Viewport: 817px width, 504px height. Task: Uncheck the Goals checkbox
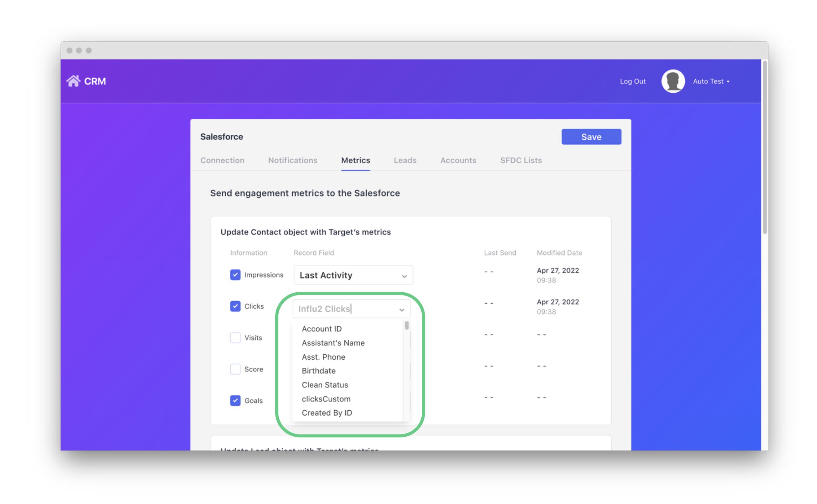[x=235, y=400]
